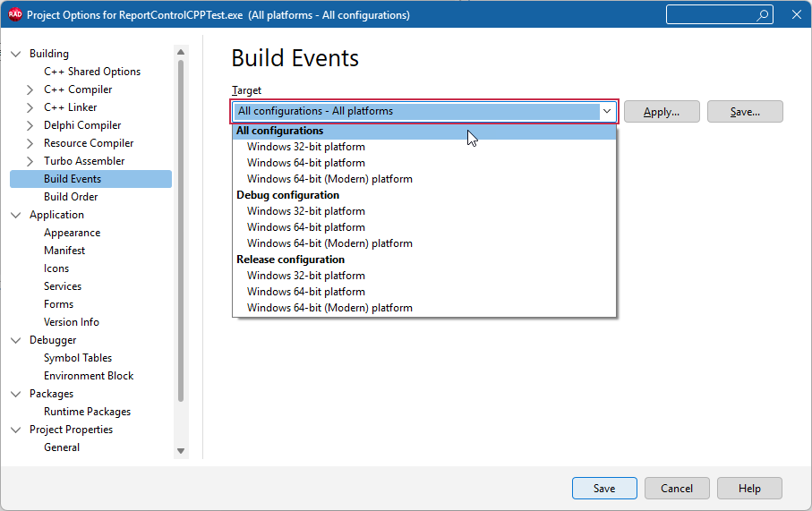Select Build Events in the tree
812x511 pixels.
point(90,179)
